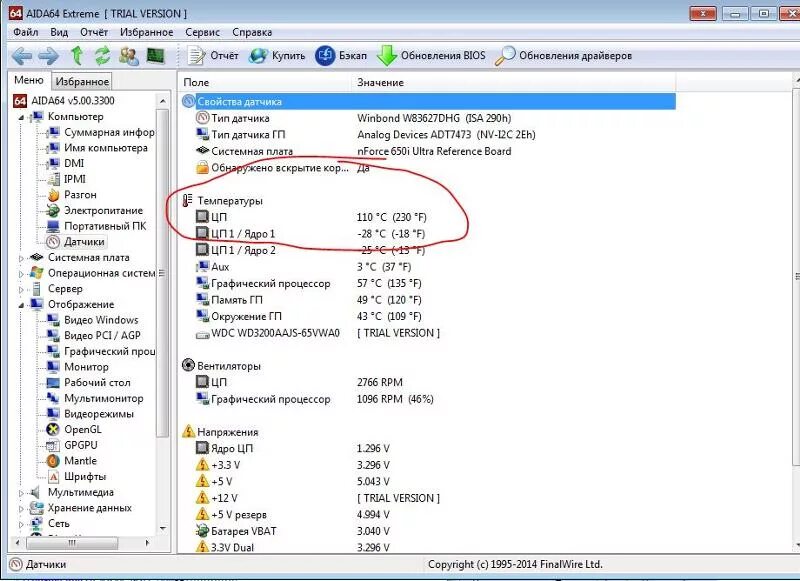800x581 pixels.
Task: Open the Вид menu
Action: tap(59, 32)
